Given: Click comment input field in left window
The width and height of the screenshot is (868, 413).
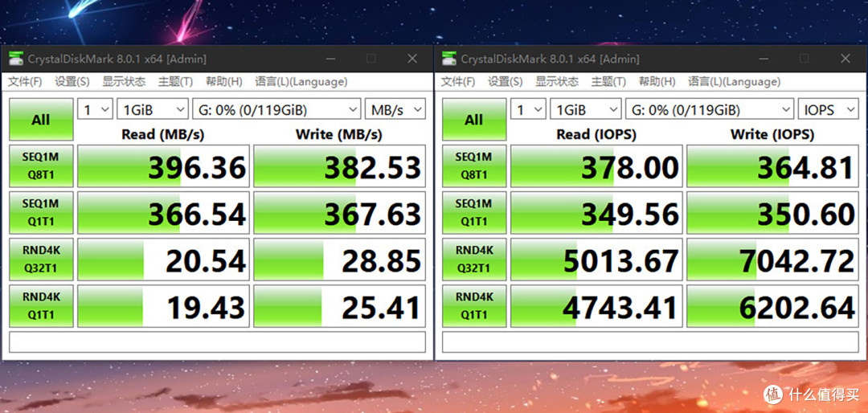Looking at the screenshot, I should coord(217,342).
